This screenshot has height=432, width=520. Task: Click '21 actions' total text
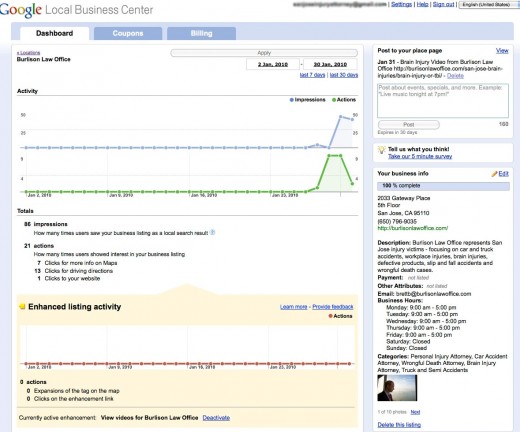point(39,246)
